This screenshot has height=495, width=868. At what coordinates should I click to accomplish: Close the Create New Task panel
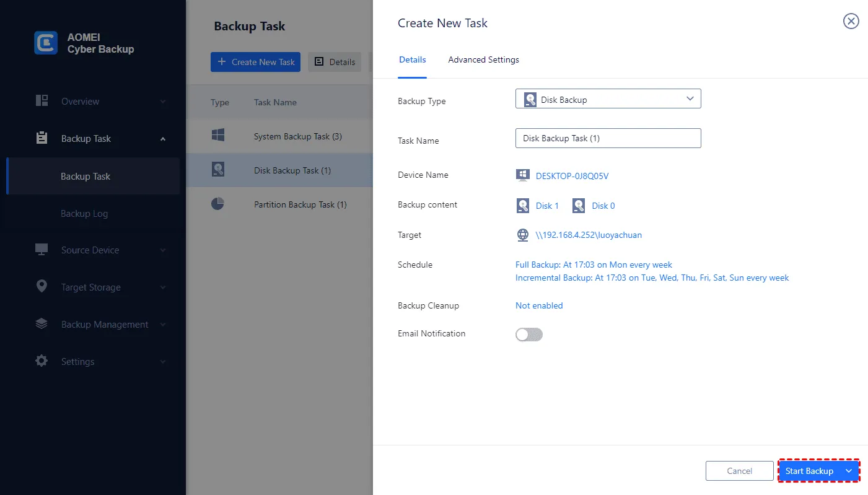851,22
